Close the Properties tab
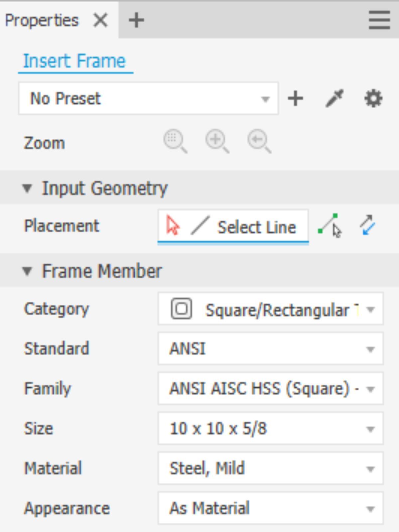This screenshot has width=399, height=532. coord(100,20)
